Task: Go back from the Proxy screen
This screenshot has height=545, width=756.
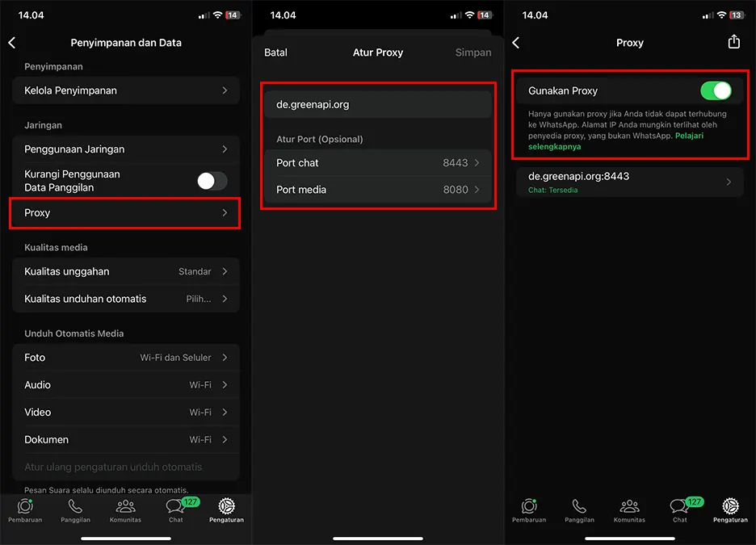Action: pyautogui.click(x=516, y=43)
